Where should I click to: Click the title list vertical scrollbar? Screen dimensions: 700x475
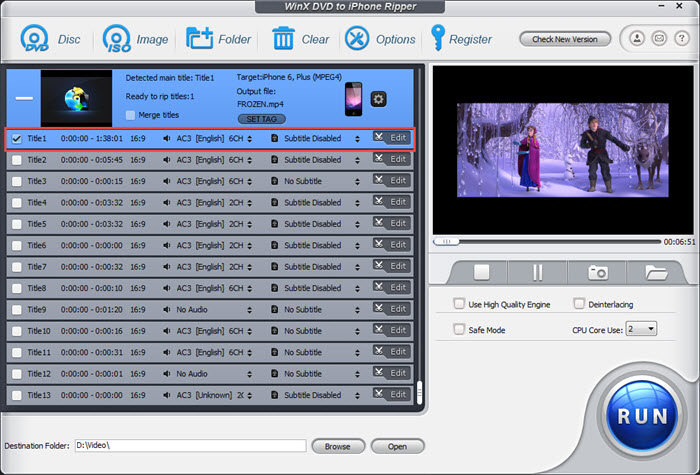(419, 392)
